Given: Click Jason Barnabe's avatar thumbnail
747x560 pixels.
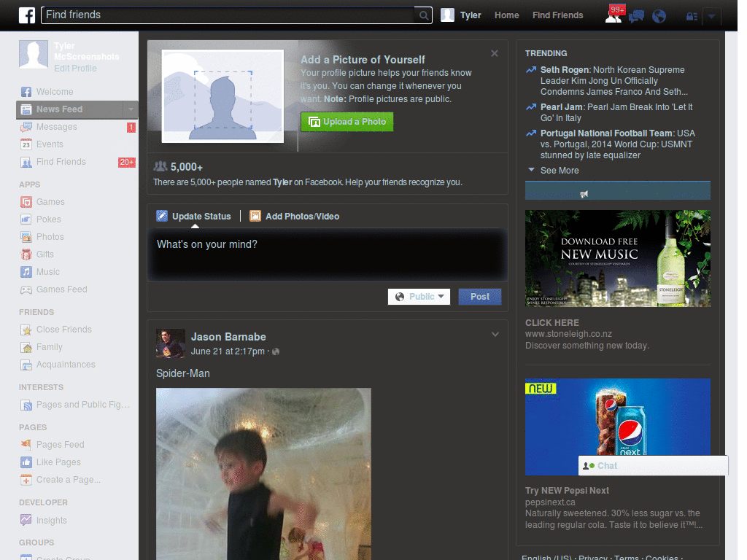Looking at the screenshot, I should pyautogui.click(x=171, y=343).
